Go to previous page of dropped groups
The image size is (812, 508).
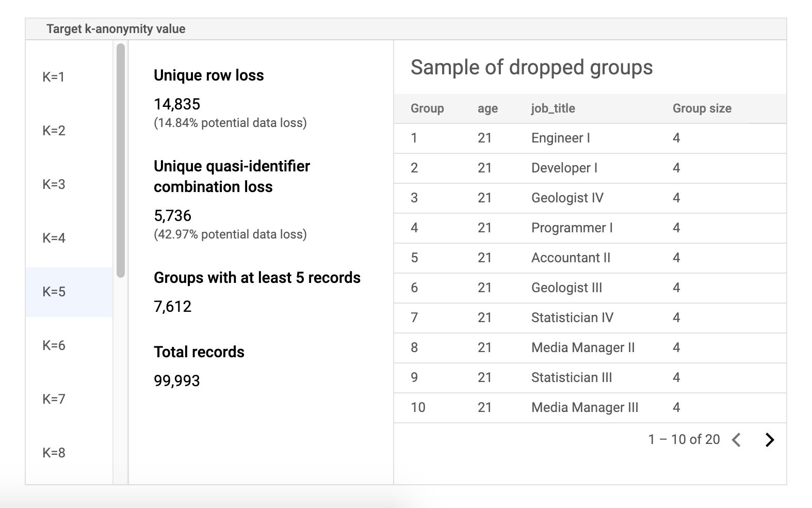[x=737, y=439]
